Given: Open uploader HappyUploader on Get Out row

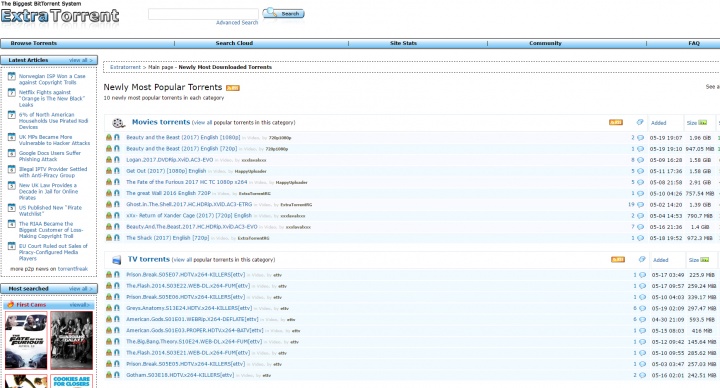Looking at the screenshot, I should click(250, 171).
